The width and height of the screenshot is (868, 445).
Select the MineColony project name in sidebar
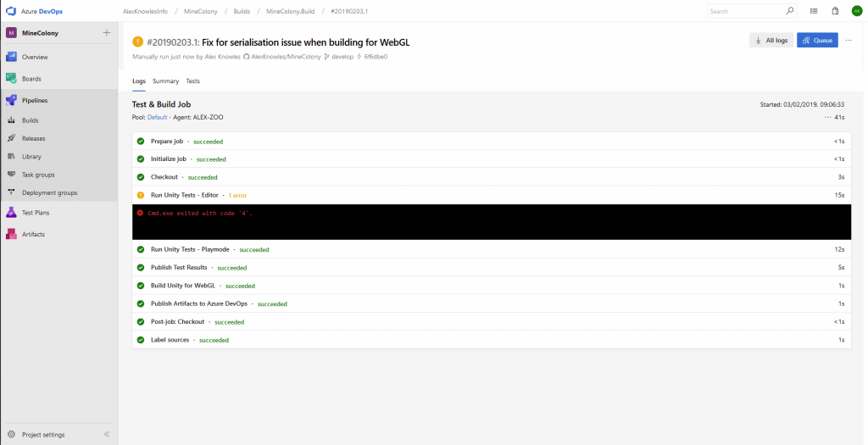[x=40, y=33]
